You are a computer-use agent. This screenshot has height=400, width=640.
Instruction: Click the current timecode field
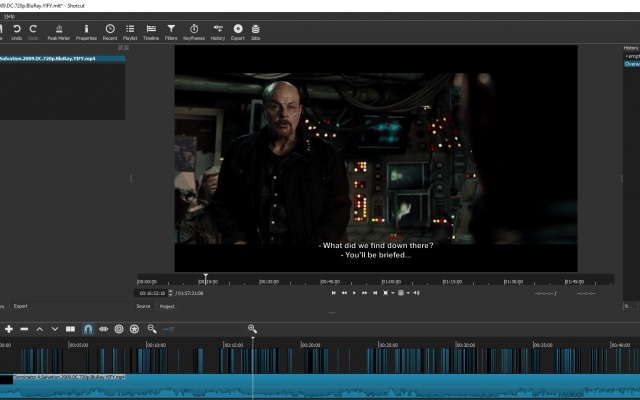[151, 293]
